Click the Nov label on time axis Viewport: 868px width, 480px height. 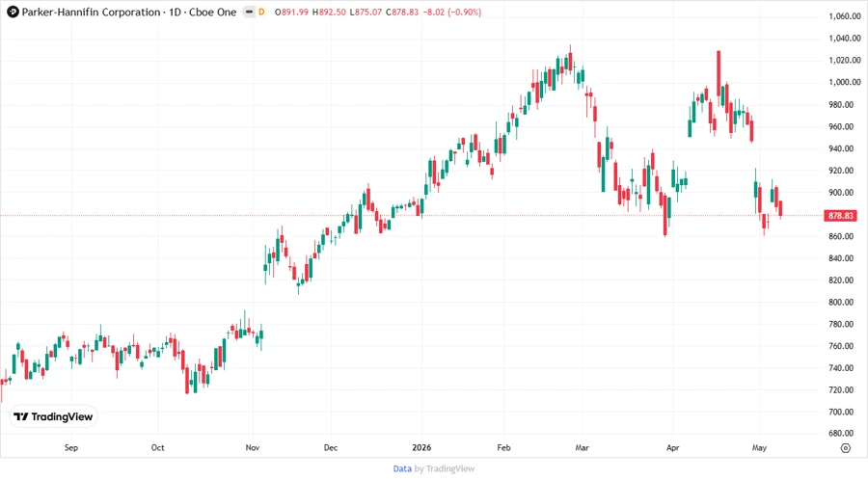click(253, 447)
